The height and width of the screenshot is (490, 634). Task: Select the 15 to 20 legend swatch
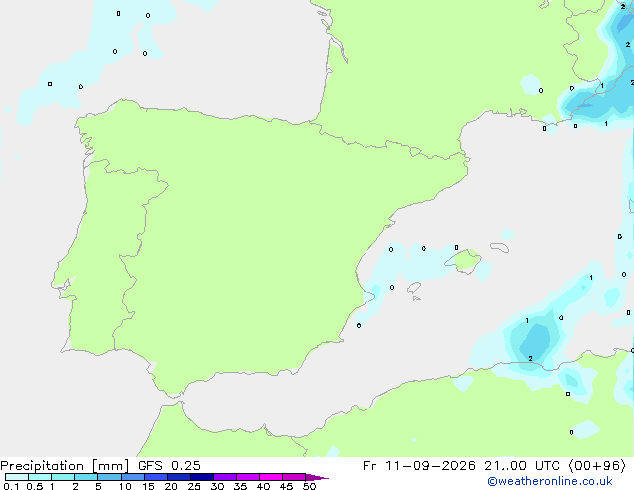pyautogui.click(x=156, y=477)
